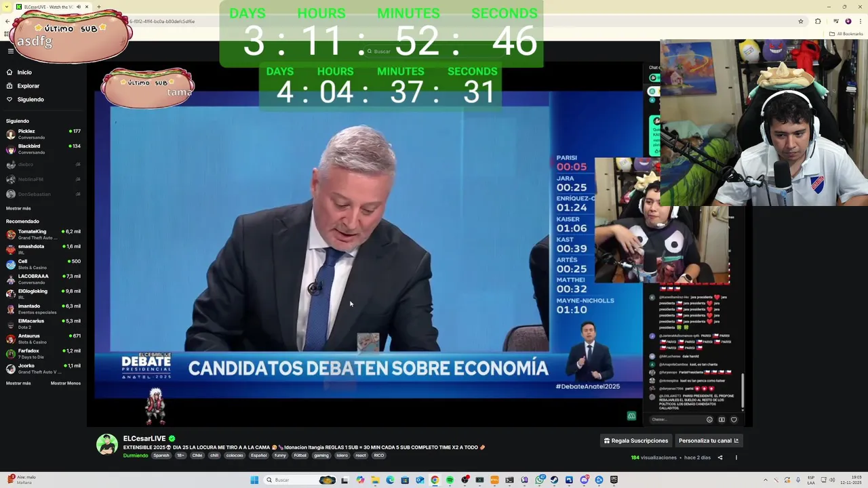The width and height of the screenshot is (868, 488).
Task: Open emoji picker in embedded chat
Action: (709, 420)
